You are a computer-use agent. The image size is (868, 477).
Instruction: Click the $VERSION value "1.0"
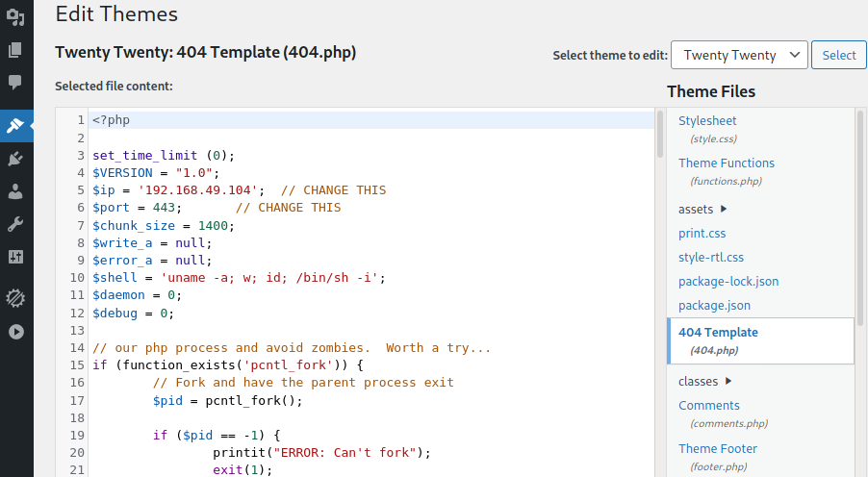click(x=193, y=173)
